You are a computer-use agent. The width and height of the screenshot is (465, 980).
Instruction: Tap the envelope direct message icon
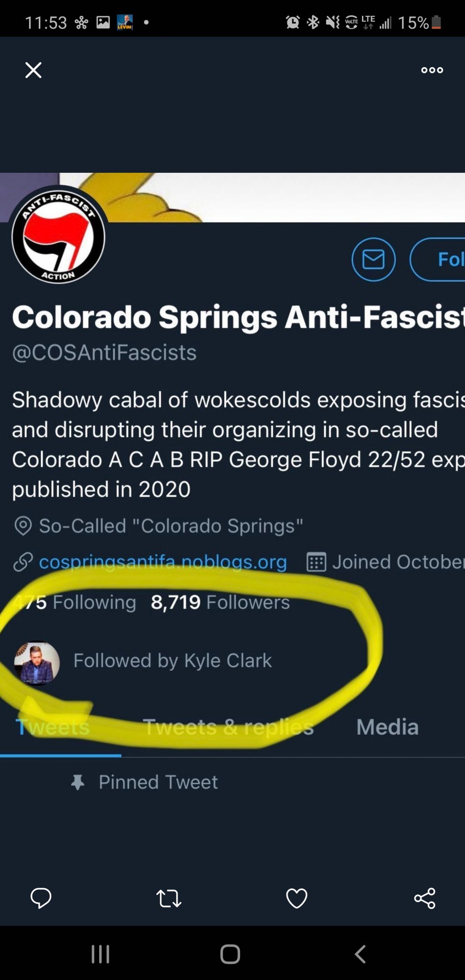pyautogui.click(x=373, y=259)
